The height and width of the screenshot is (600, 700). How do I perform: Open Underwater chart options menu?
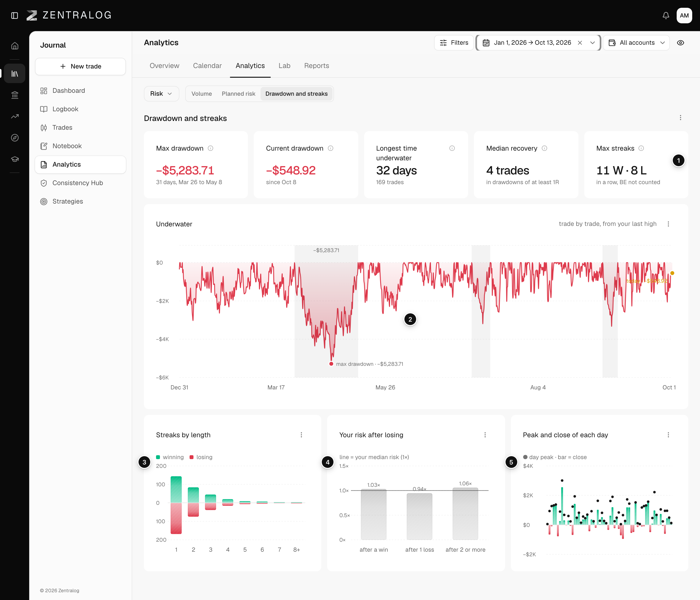(668, 224)
